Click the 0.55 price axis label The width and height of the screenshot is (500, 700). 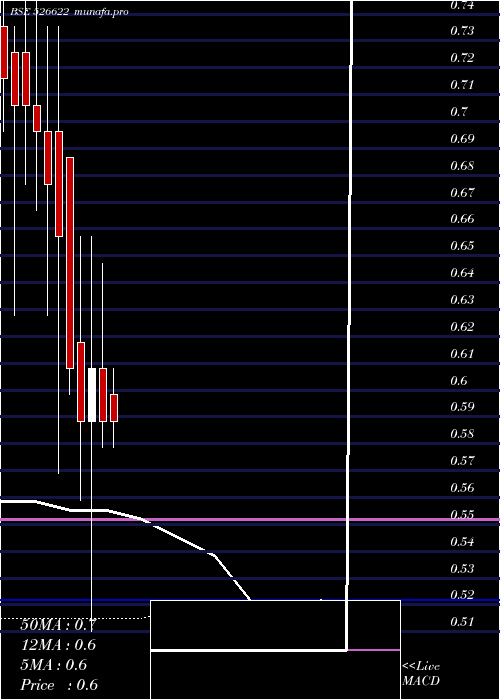(462, 515)
